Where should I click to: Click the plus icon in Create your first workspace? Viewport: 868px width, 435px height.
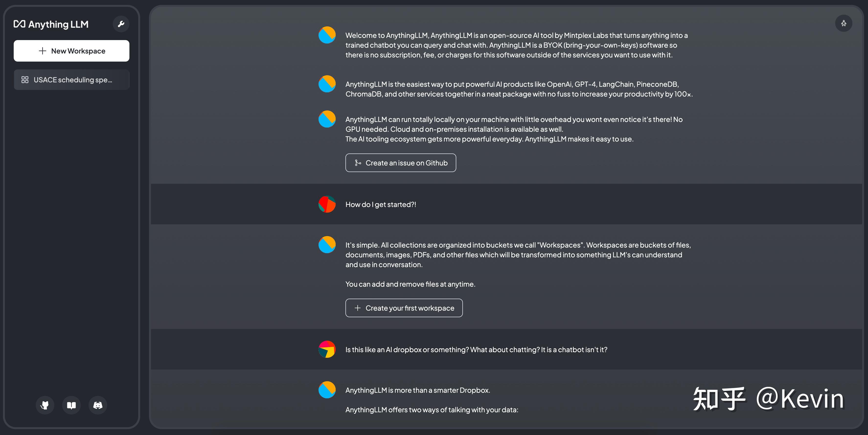coord(358,308)
